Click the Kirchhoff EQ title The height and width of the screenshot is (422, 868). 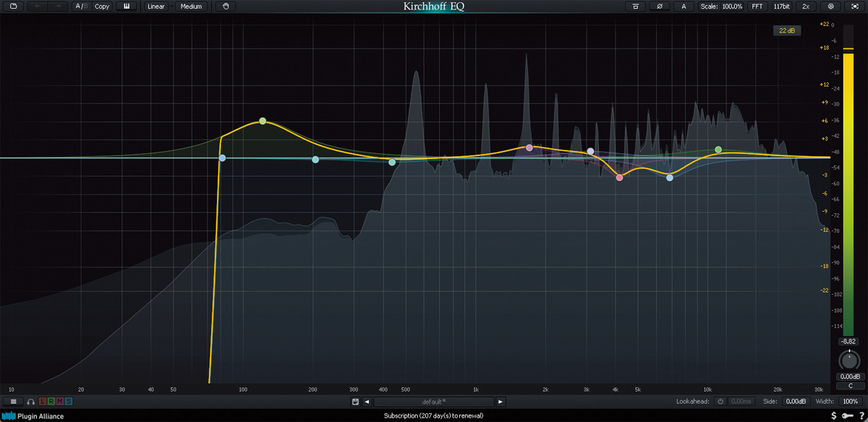tap(434, 7)
